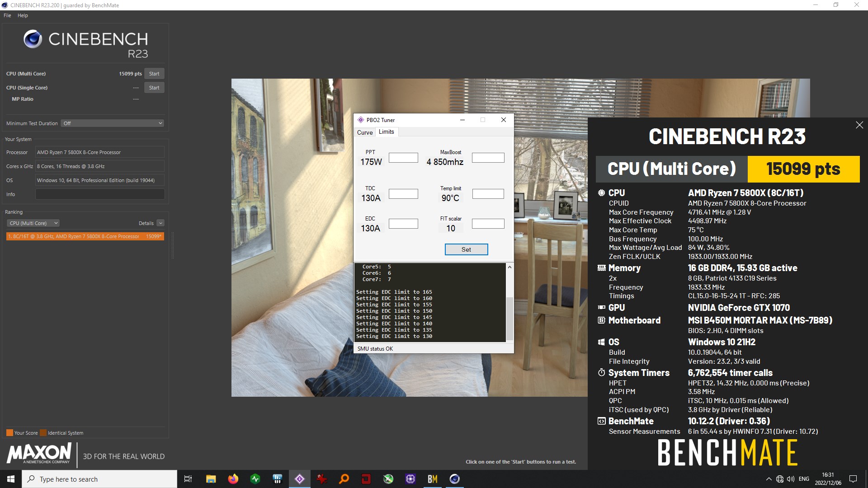
Task: Click the NVIDIA GeForce GTX 1070 text
Action: pyautogui.click(x=739, y=308)
